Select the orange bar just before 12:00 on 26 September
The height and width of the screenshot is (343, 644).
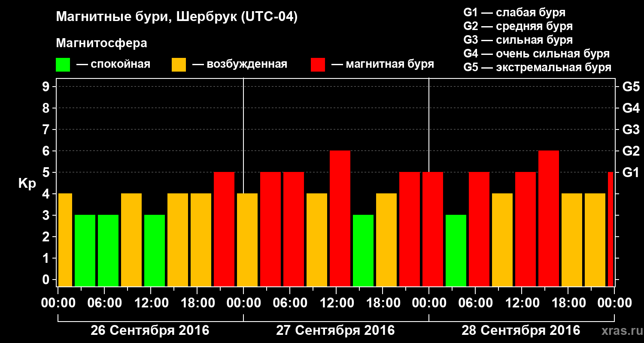click(131, 240)
